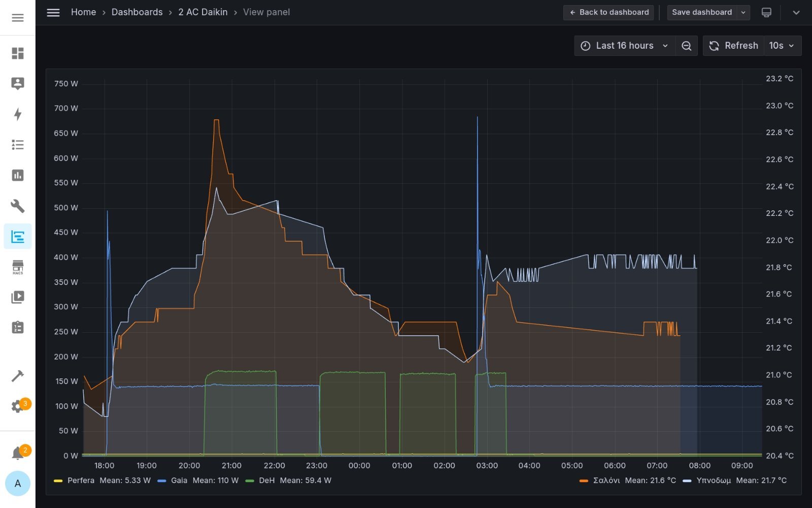Image resolution: width=812 pixels, height=508 pixels.
Task: Click the Mean: 5.33 W legend value
Action: click(125, 481)
